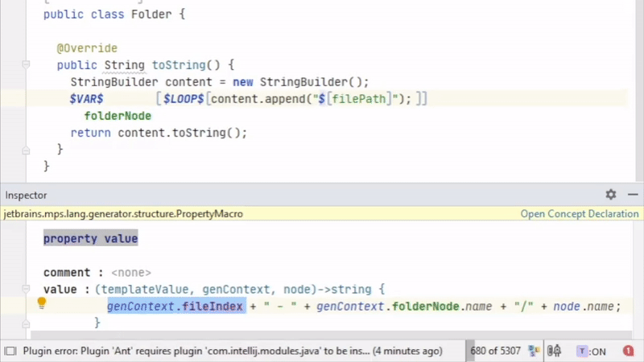Select the $LOOP$ macro in the template
Viewport: 644px width, 362px height.
pos(183,99)
